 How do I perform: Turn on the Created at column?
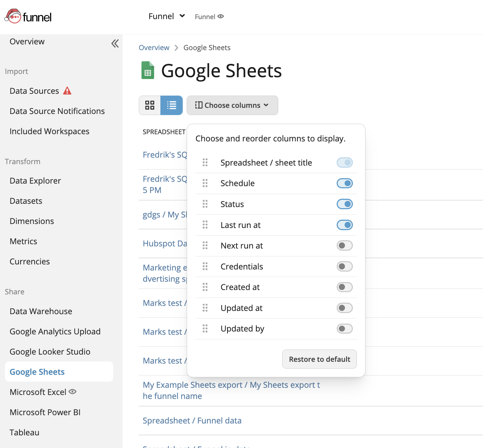tap(345, 287)
